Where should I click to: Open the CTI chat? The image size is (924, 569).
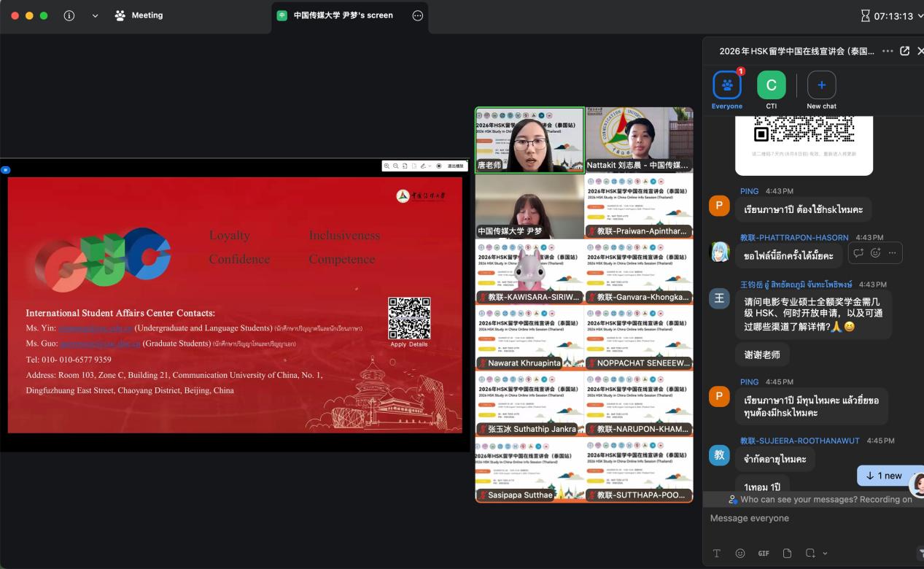tap(772, 90)
